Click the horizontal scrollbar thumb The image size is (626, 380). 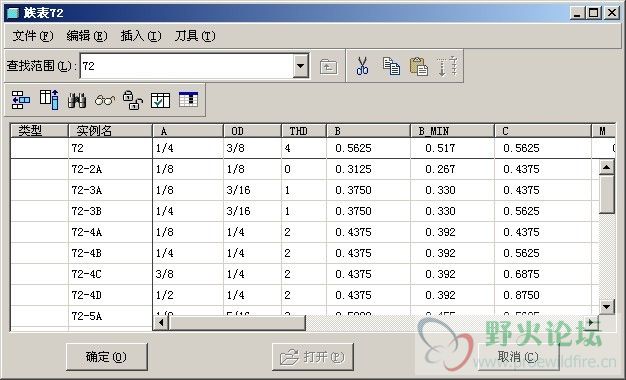tap(237, 323)
